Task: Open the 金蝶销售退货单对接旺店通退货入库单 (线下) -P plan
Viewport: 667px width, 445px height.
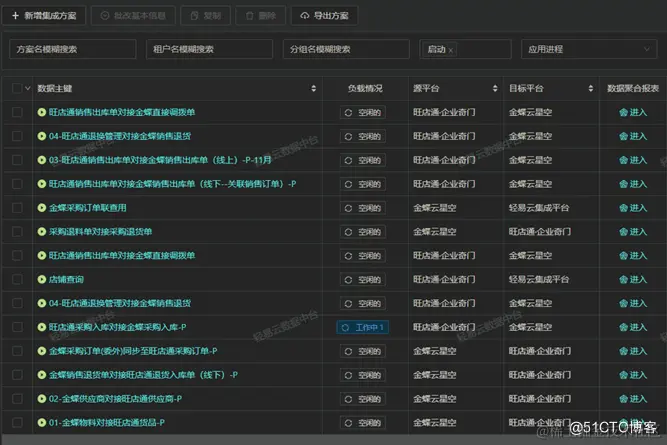Action: pos(143,375)
